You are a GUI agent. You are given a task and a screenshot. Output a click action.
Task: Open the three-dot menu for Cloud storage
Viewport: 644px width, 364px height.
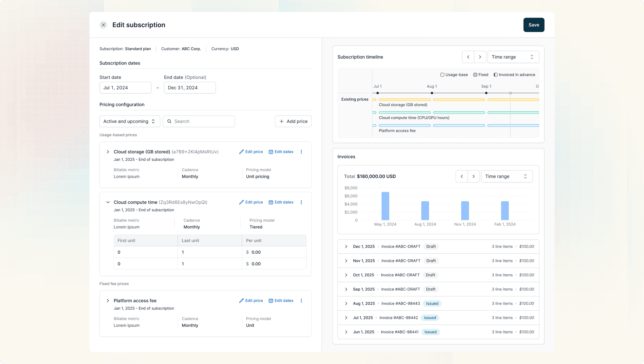point(301,152)
